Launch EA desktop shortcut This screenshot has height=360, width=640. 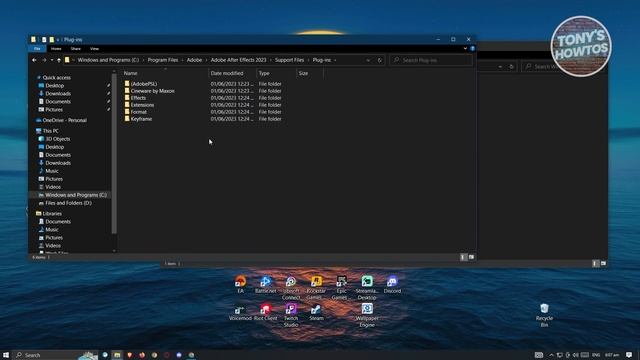coord(240,284)
